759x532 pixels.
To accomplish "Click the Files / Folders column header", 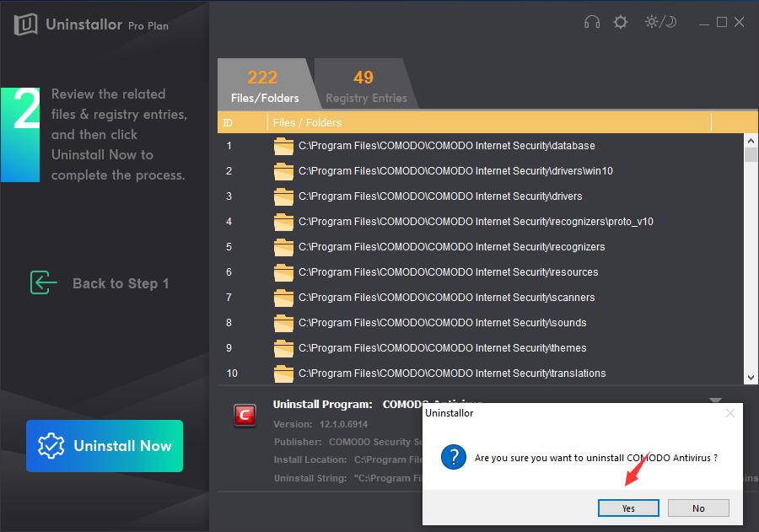I will click(489, 122).
